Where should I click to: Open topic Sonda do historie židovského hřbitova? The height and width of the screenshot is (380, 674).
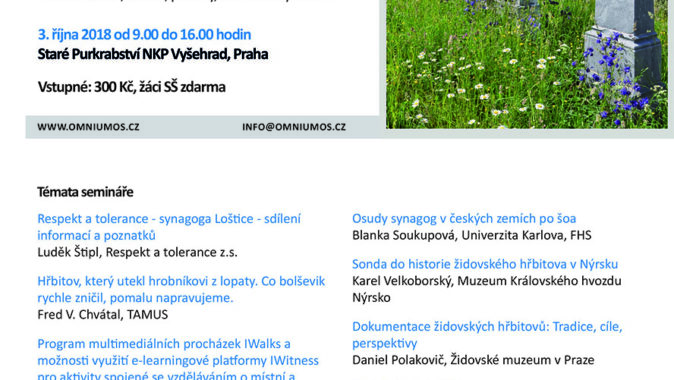(x=485, y=264)
